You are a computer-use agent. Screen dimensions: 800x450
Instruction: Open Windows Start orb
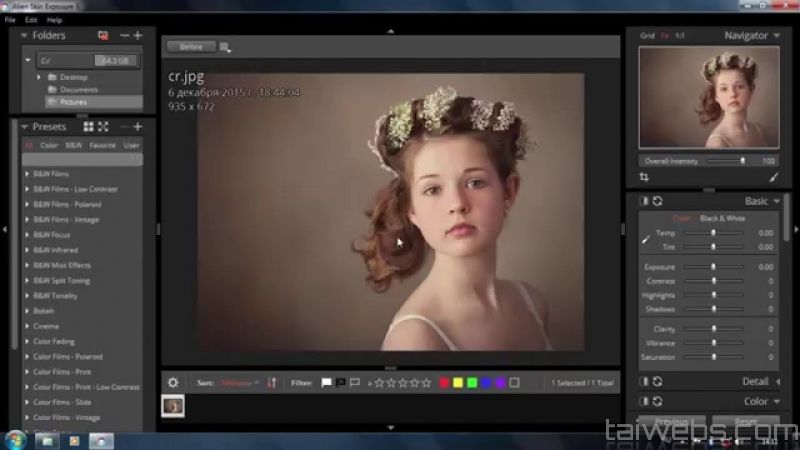(x=16, y=440)
